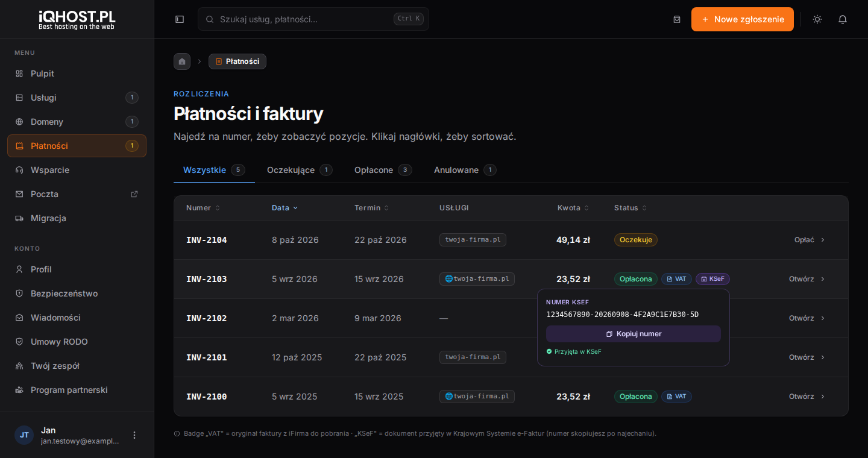Open Wsparcie in sidebar
The image size is (868, 458).
(x=77, y=170)
